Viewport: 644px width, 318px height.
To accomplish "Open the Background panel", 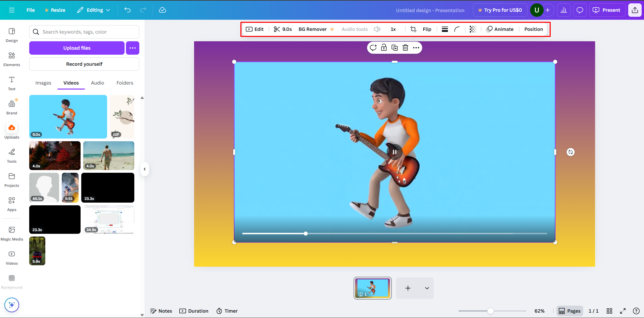I will pos(12,282).
